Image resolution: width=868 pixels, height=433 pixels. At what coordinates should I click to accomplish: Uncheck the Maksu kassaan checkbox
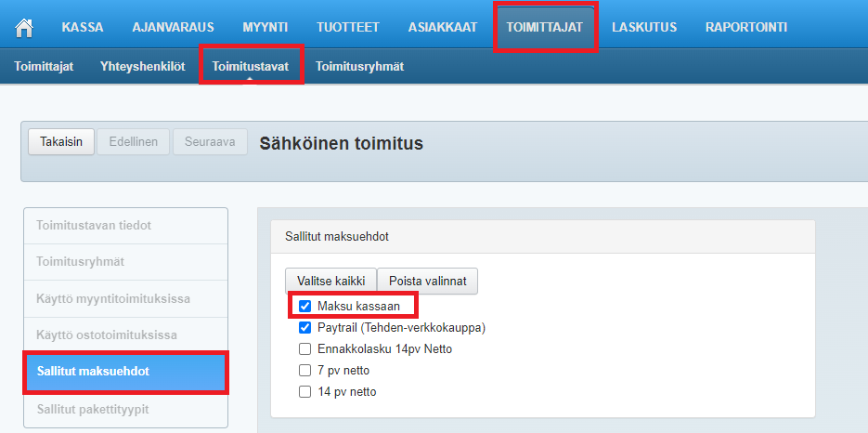304,305
